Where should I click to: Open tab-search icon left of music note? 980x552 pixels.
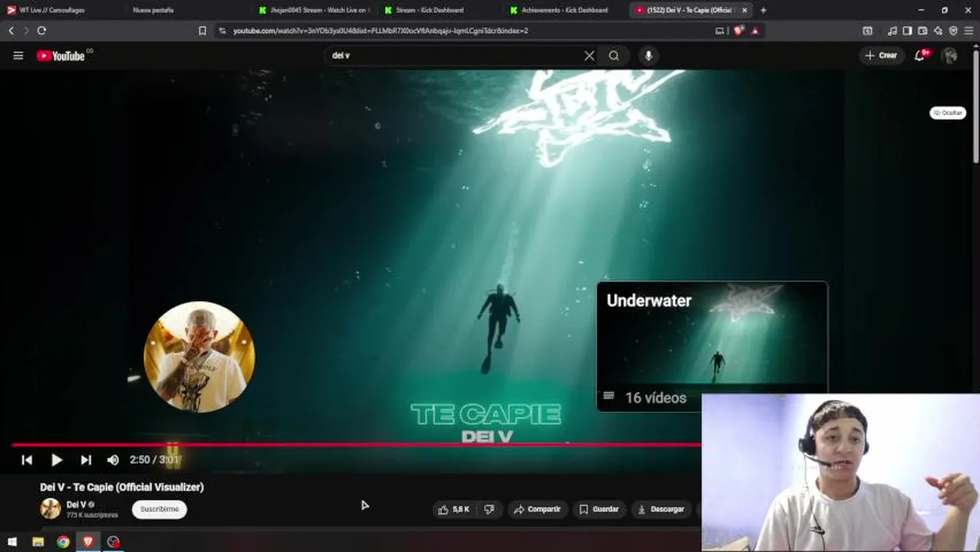pos(867,31)
